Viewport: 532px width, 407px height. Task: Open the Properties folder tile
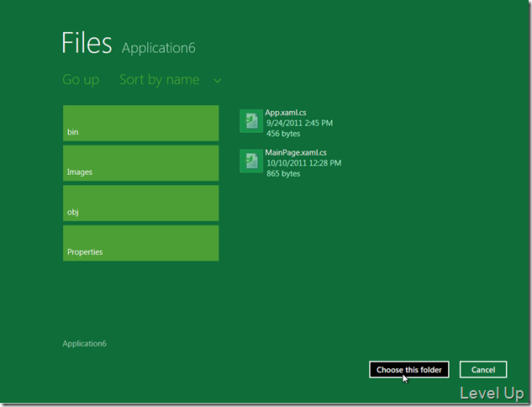[141, 243]
